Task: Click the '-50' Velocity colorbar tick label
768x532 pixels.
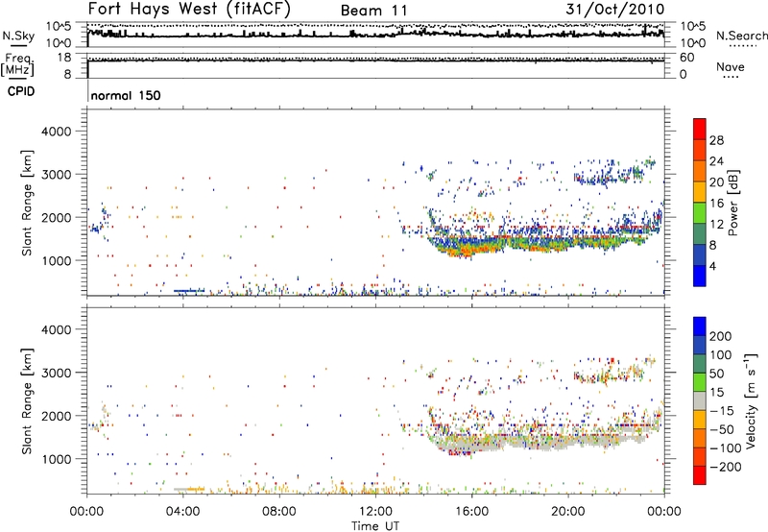Action: [722, 429]
